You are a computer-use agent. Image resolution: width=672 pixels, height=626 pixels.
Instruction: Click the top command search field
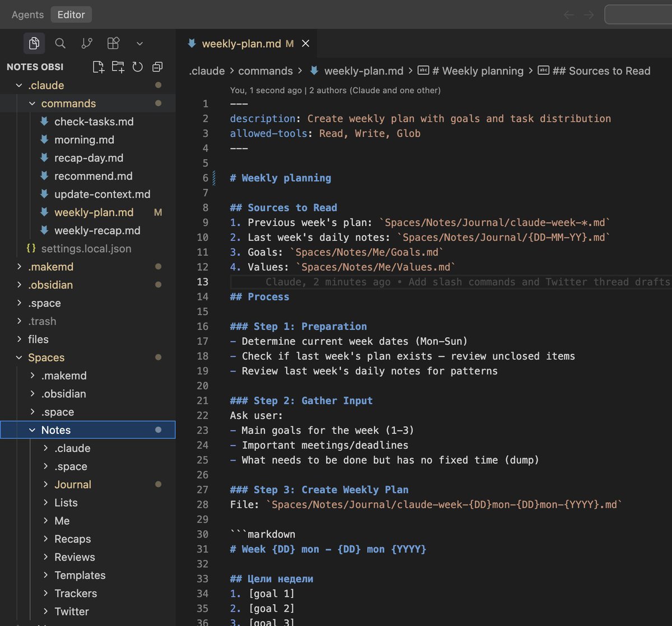638,15
